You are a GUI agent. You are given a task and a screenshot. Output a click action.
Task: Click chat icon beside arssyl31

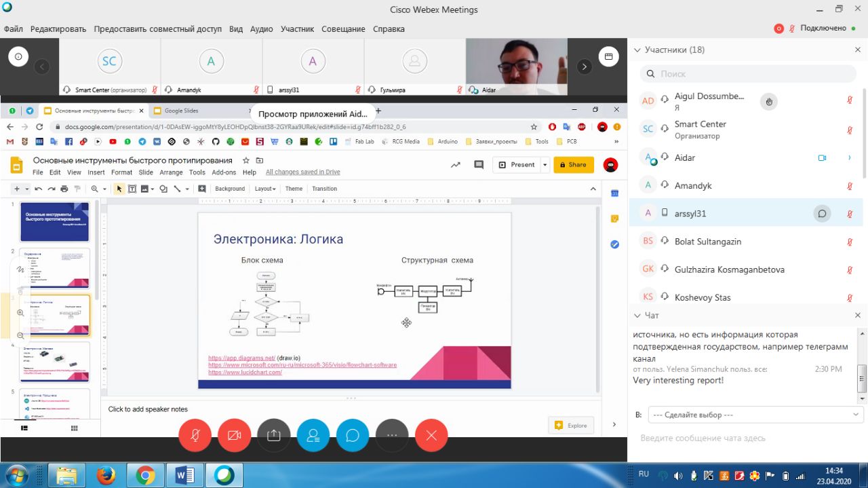coord(822,214)
